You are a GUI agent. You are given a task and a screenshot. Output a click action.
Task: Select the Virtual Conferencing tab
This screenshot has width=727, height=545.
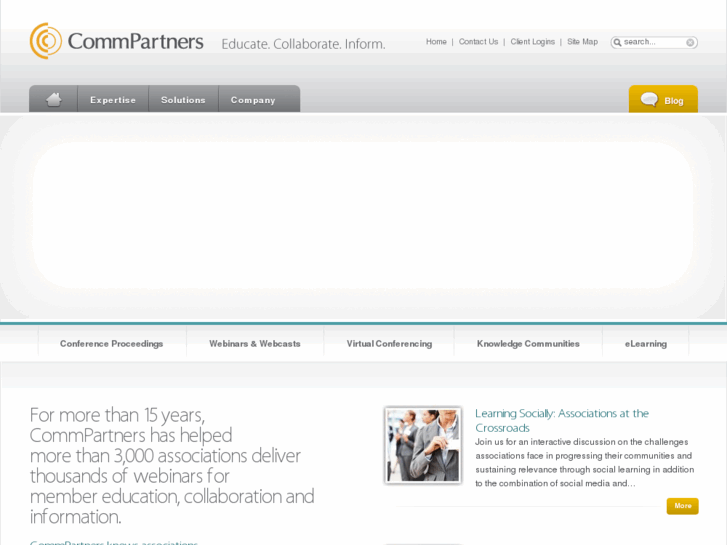click(x=389, y=344)
